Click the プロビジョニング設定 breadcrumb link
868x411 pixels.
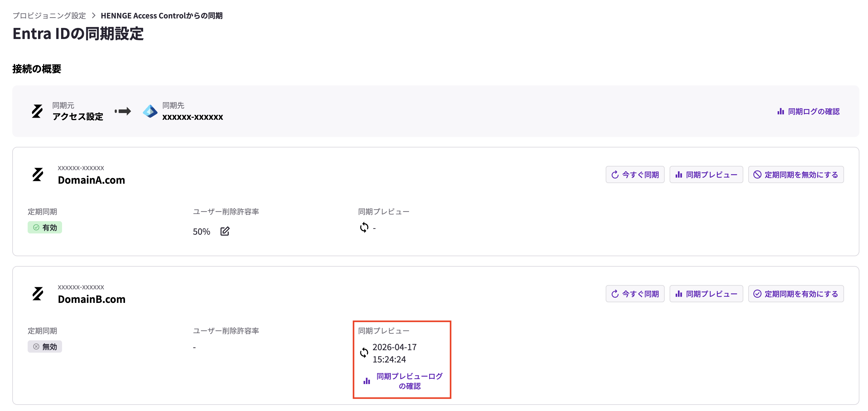49,15
